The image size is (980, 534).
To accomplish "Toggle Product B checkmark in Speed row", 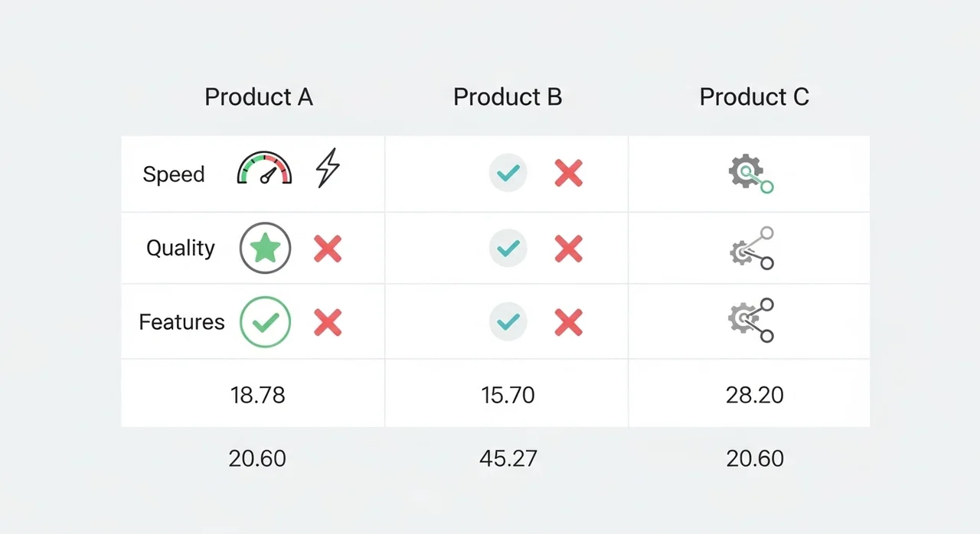I will [x=508, y=173].
